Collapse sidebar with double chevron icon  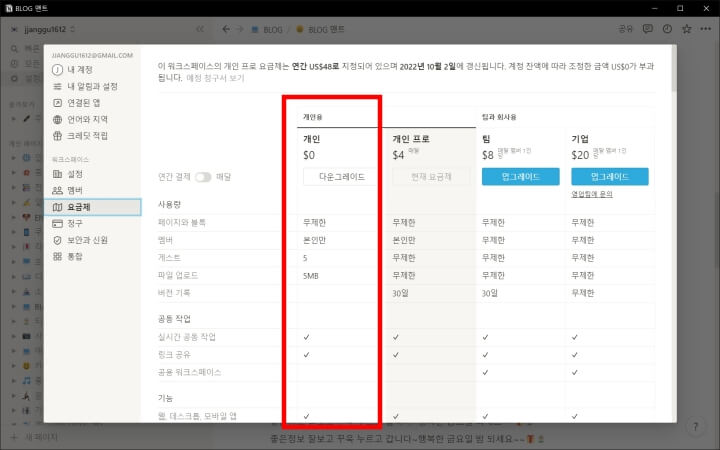click(200, 29)
